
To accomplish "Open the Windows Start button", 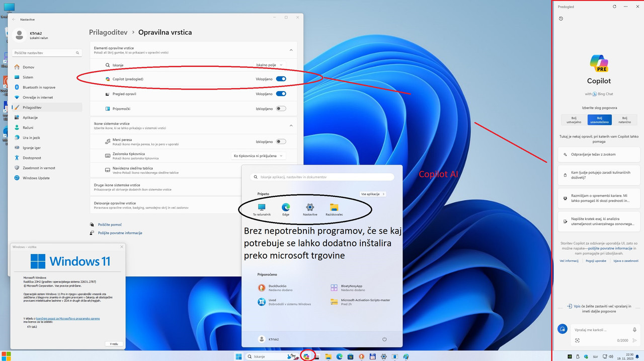I will 238,356.
